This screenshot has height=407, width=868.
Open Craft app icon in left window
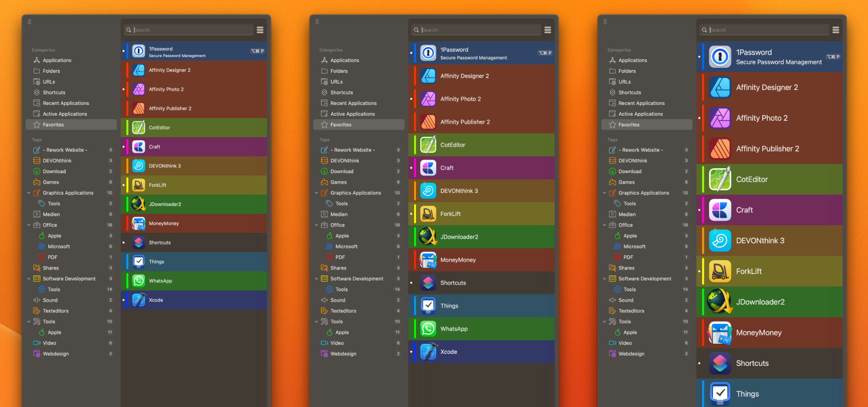(x=139, y=147)
